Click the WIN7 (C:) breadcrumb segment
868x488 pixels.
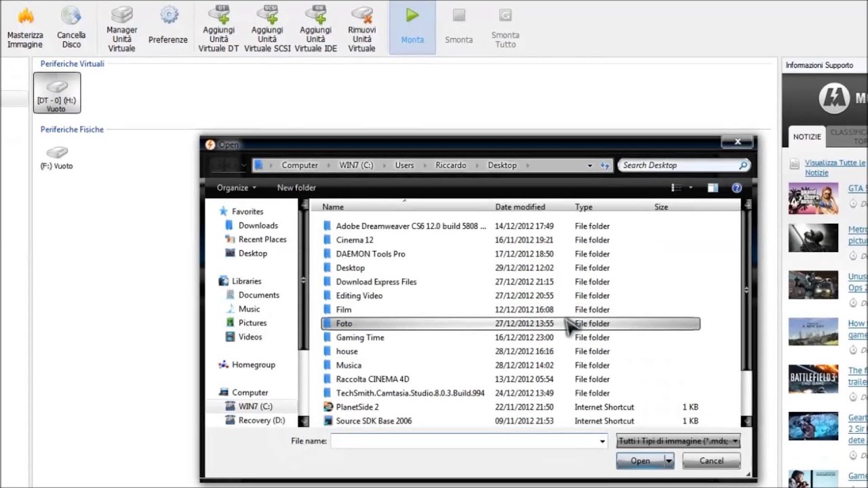(357, 165)
